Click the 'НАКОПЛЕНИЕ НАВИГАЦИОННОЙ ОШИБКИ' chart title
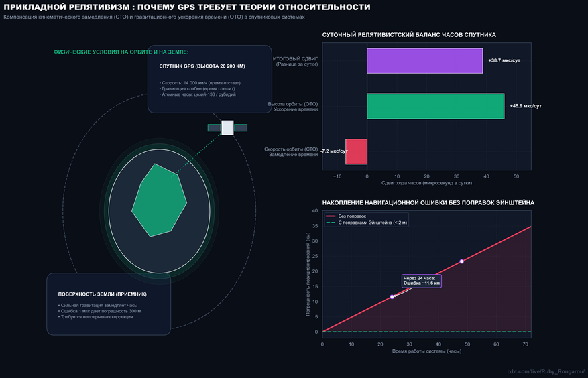 [x=428, y=203]
